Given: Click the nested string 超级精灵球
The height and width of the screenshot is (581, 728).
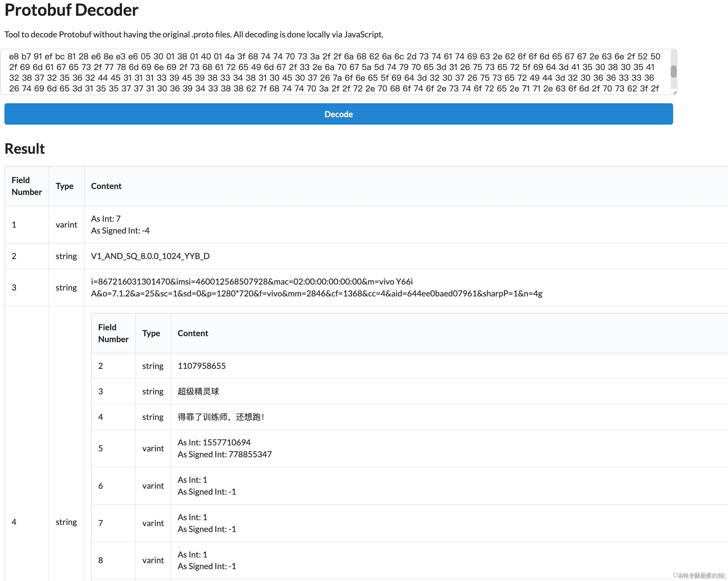Looking at the screenshot, I should [x=198, y=391].
